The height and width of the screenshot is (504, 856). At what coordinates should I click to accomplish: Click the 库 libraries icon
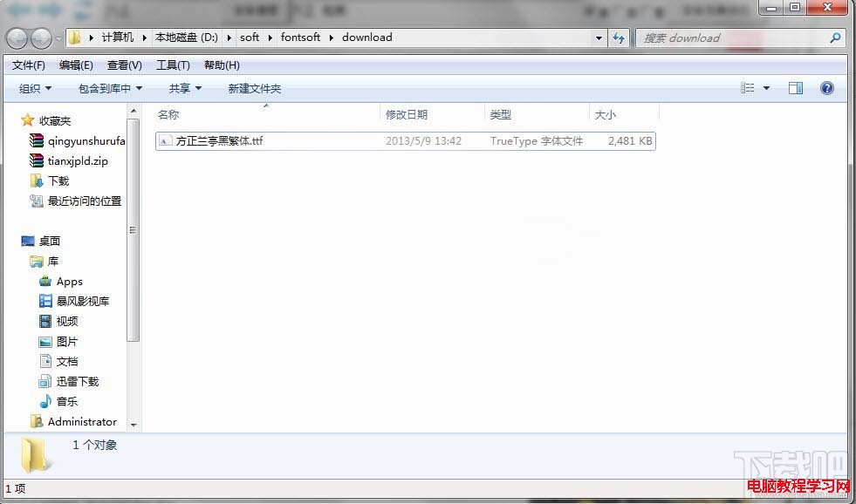pos(36,262)
